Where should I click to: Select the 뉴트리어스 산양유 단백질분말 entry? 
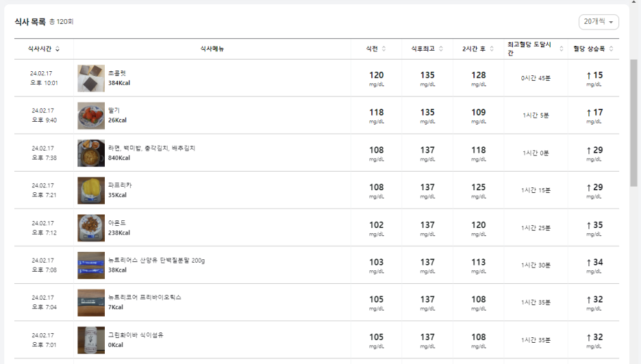157,260
